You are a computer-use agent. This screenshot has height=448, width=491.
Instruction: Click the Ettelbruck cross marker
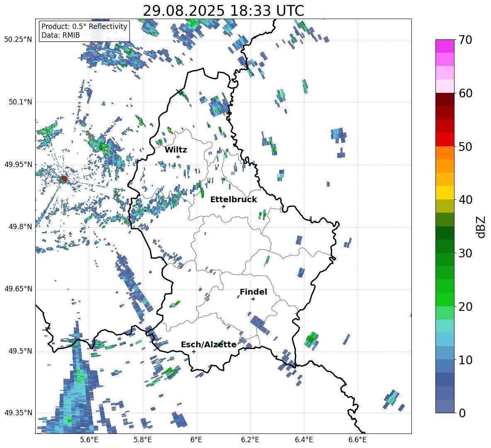point(224,206)
